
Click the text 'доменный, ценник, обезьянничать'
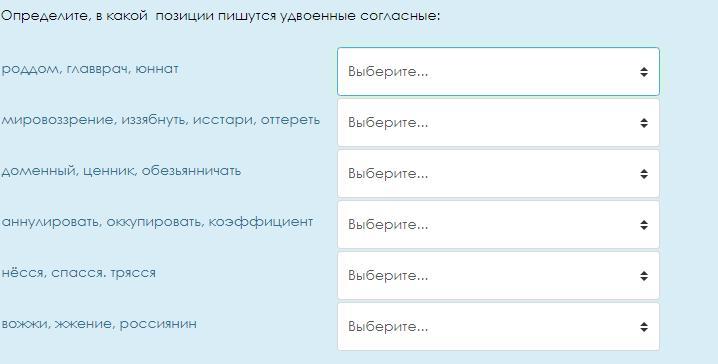pos(121,171)
